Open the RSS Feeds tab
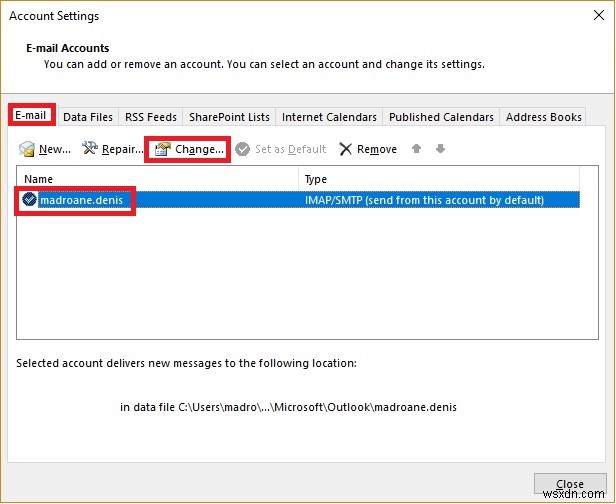This screenshot has width=616, height=504. [151, 117]
